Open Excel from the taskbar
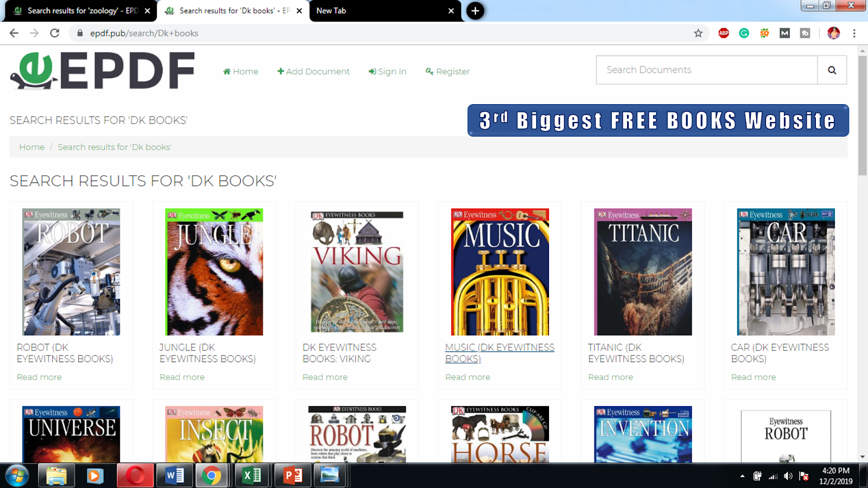 [251, 476]
